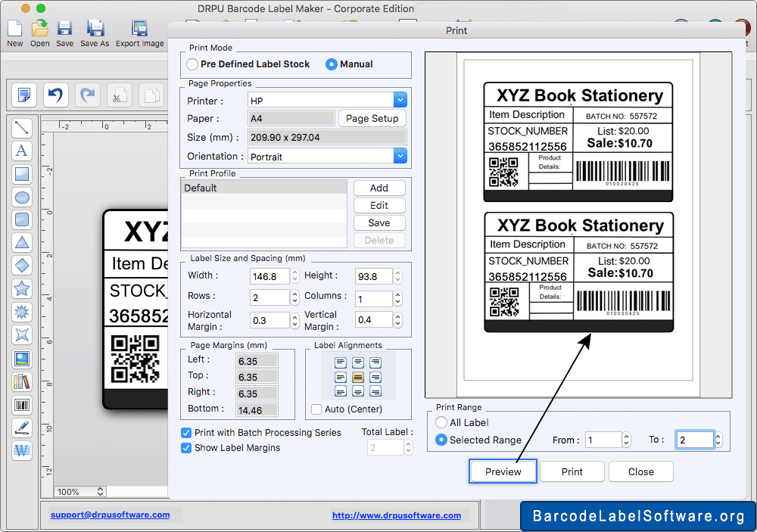Select the WordArt tool
The image size is (757, 532).
pos(22,450)
